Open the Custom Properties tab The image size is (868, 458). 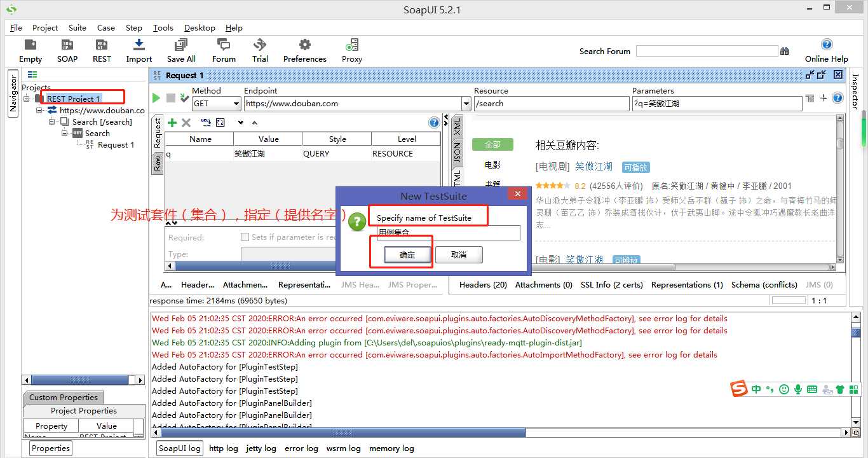coord(64,397)
